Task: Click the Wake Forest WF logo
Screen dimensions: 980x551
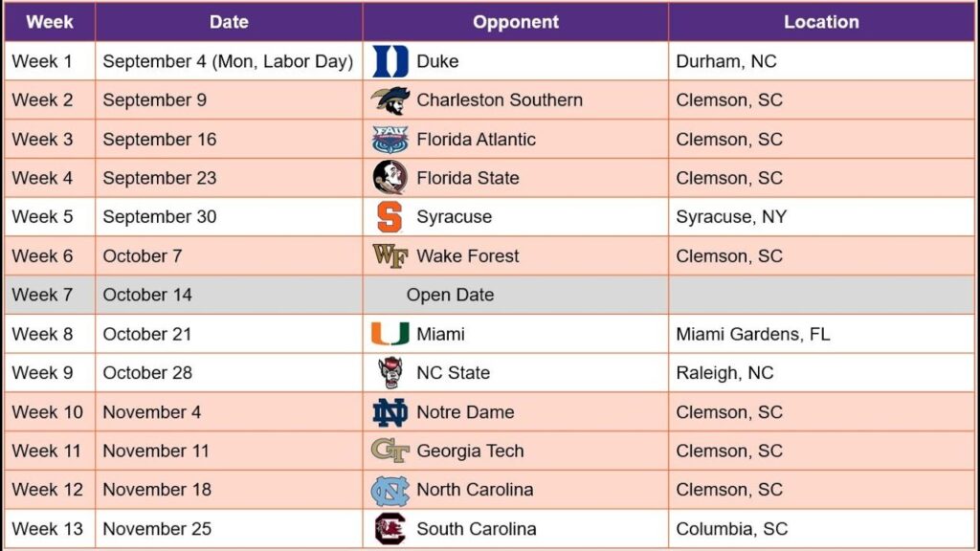Action: tap(390, 255)
